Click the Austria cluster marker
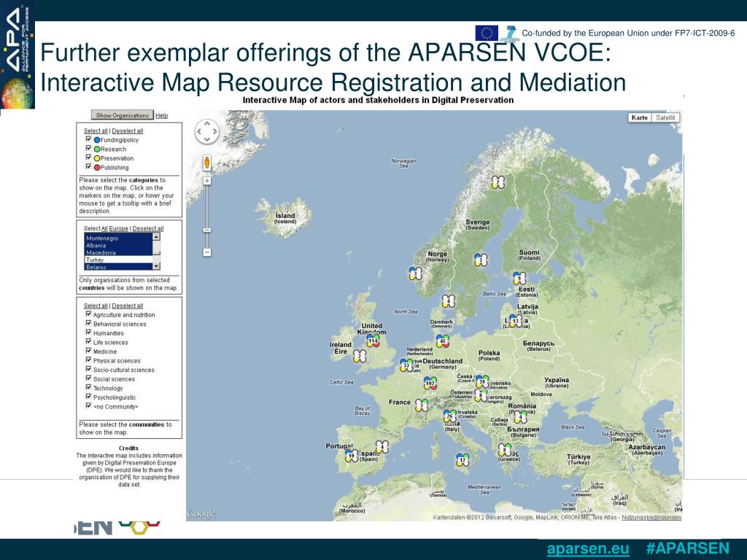 click(x=481, y=395)
